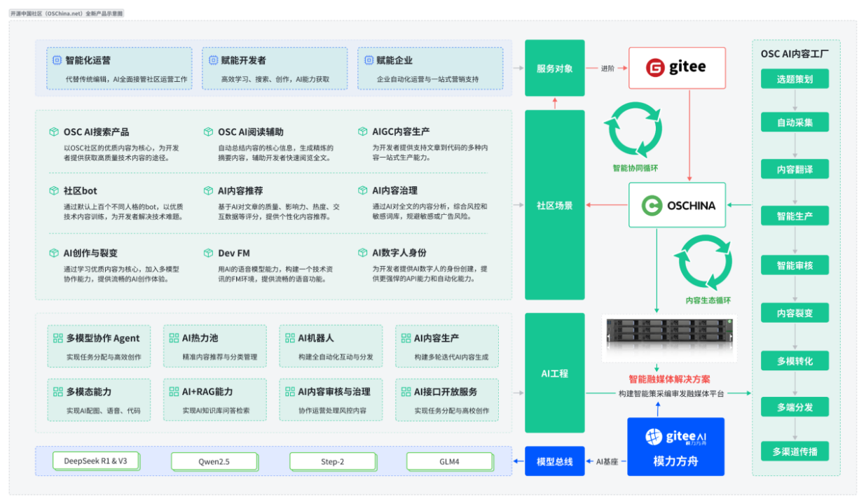Click the gitee AI globe logo

click(x=654, y=437)
